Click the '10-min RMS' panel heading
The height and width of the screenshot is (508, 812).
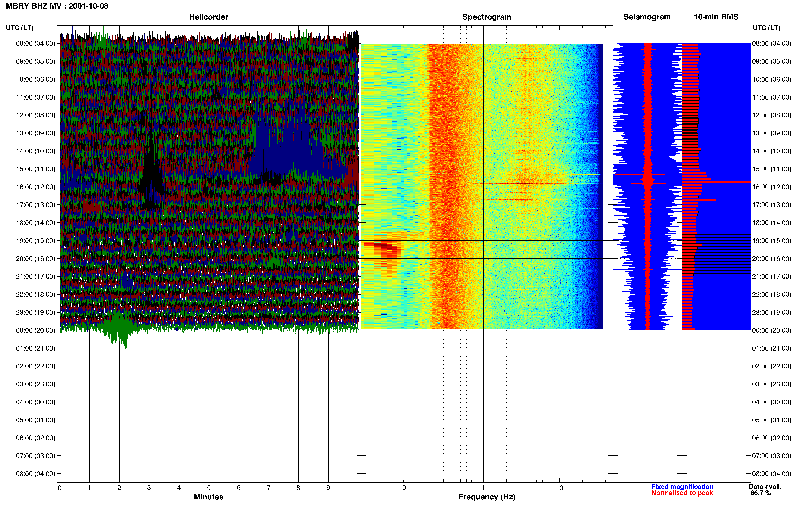(x=716, y=17)
